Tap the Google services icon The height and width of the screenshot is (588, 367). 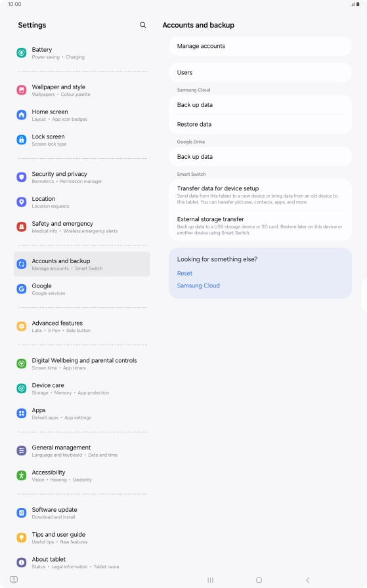pyautogui.click(x=22, y=289)
